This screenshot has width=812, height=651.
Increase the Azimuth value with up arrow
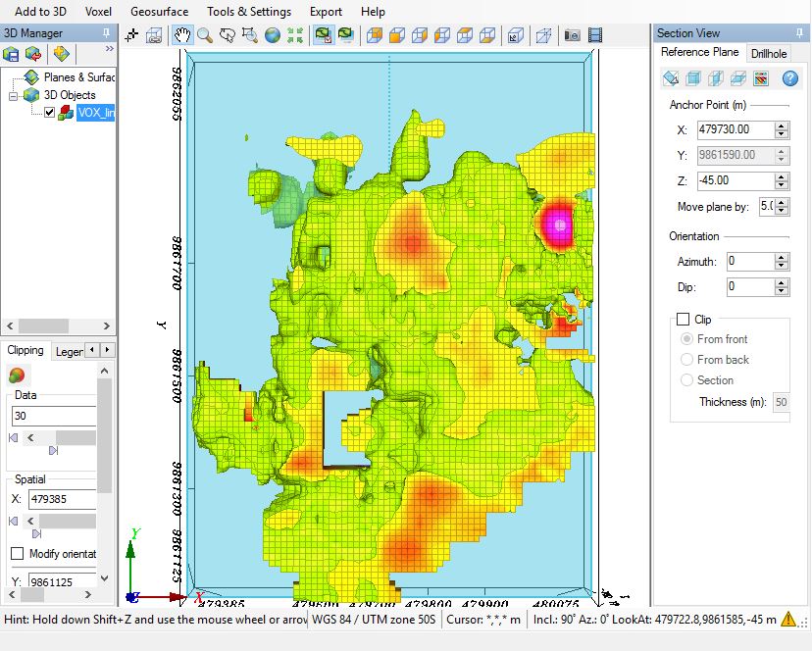[x=782, y=257]
